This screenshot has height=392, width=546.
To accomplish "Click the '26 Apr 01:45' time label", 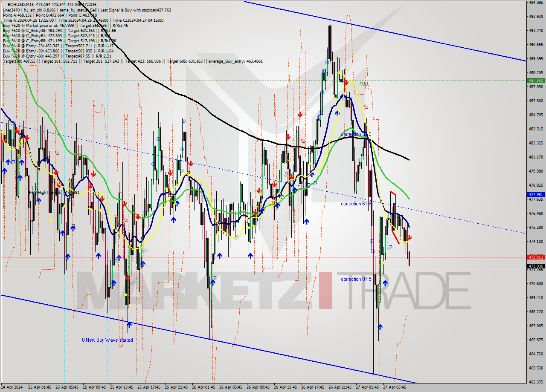I will [204, 388].
